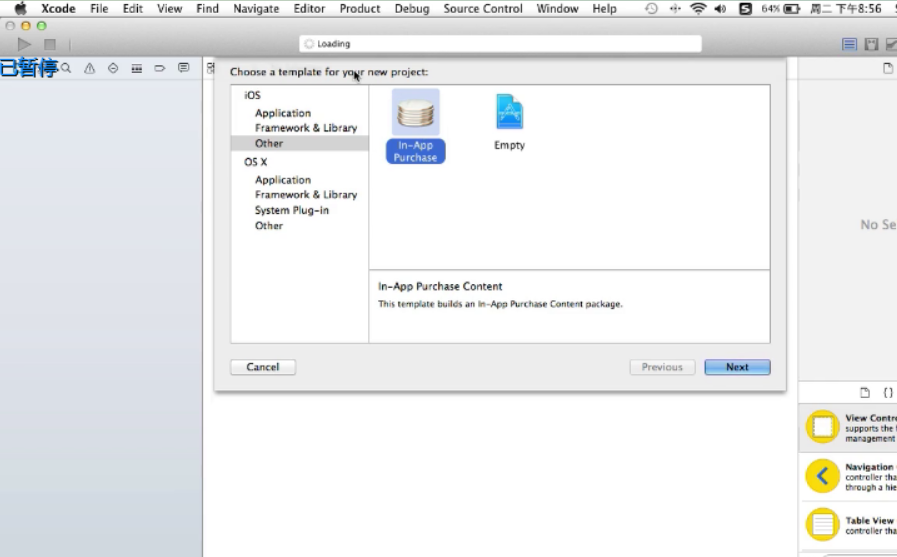
Task: Select the standard editor toolbar icon
Action: [x=850, y=44]
